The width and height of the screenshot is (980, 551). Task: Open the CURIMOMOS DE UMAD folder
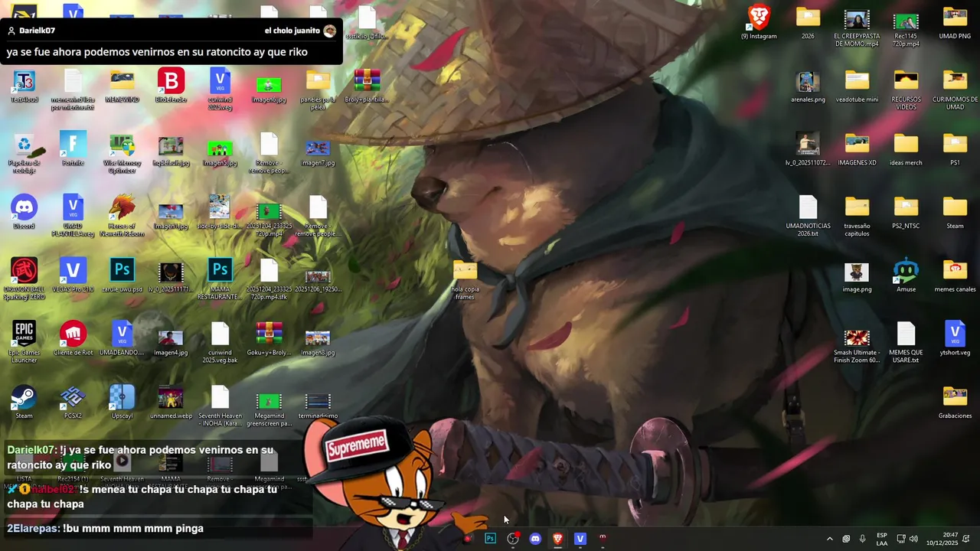click(x=955, y=90)
